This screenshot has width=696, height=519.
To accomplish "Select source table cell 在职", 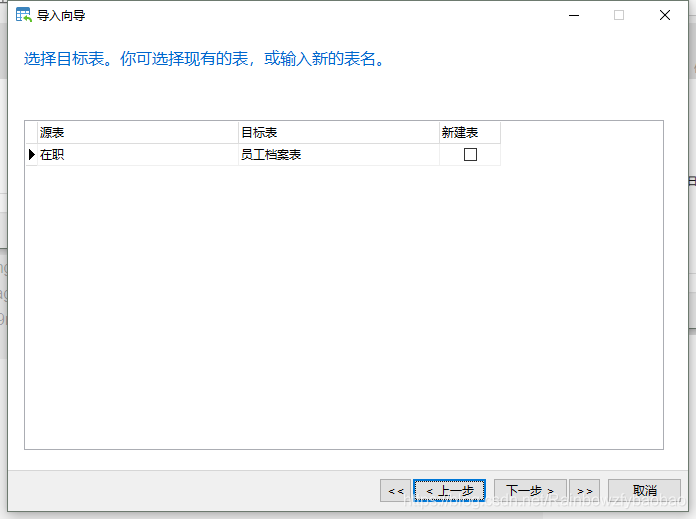I will point(138,155).
